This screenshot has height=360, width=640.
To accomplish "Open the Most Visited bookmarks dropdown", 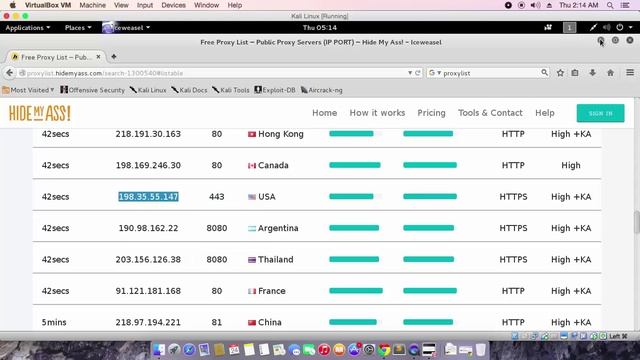I will point(28,90).
